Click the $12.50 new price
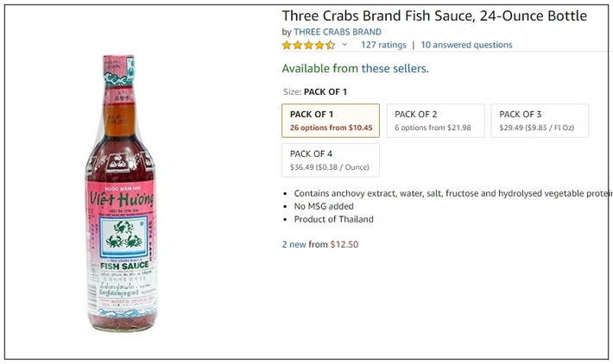613x364 pixels. (344, 244)
